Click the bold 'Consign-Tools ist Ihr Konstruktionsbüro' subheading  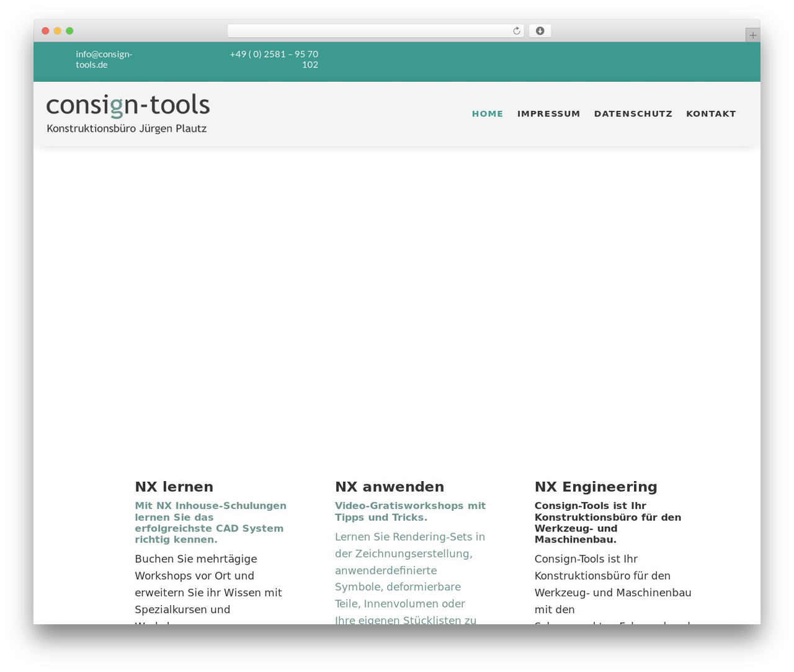point(608,523)
